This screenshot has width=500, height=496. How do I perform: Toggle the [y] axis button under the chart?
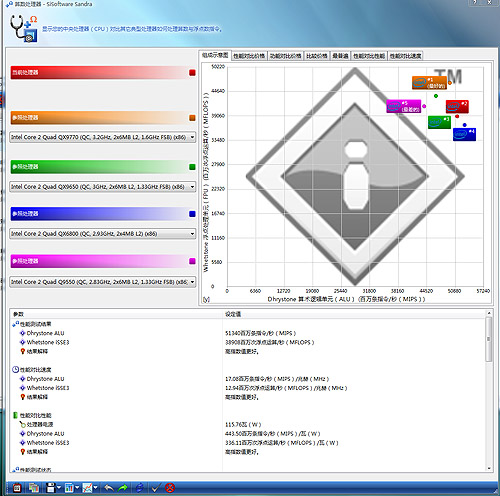click(206, 299)
